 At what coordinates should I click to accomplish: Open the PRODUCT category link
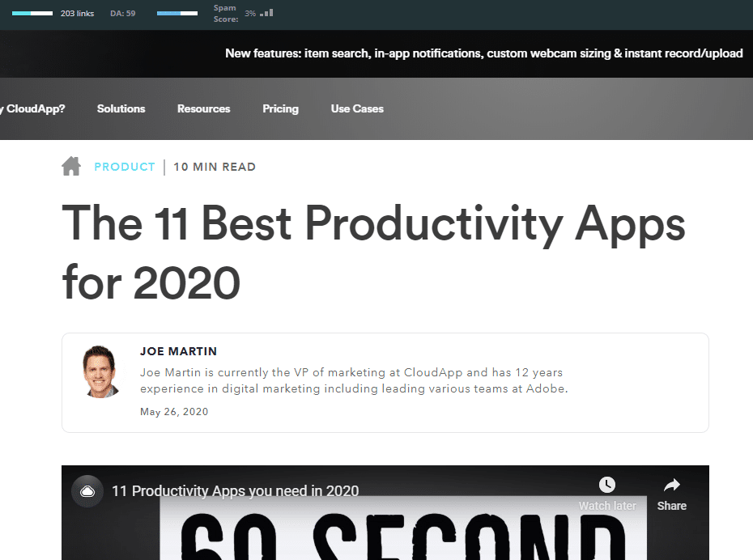125,167
